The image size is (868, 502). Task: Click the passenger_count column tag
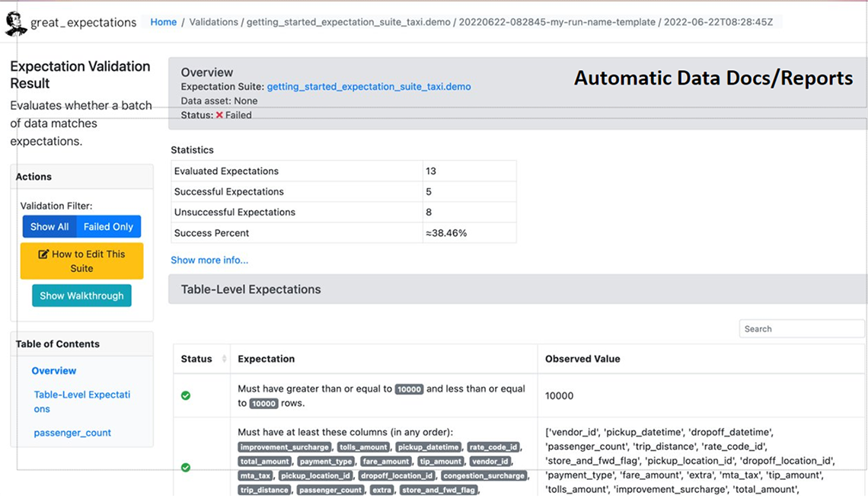click(x=330, y=491)
